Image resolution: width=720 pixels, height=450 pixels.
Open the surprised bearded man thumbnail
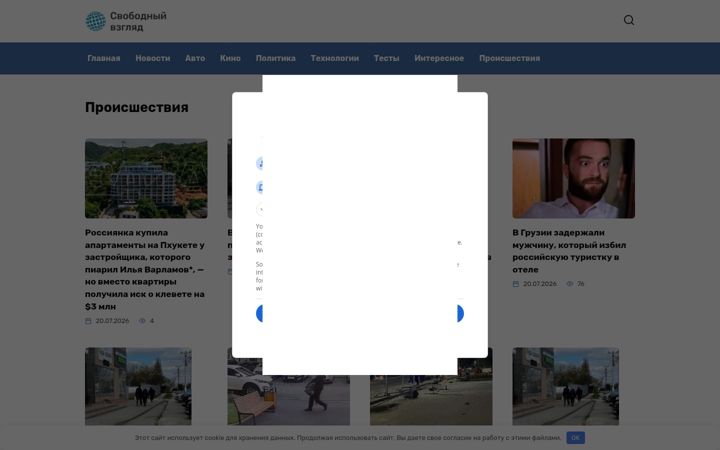click(x=574, y=178)
